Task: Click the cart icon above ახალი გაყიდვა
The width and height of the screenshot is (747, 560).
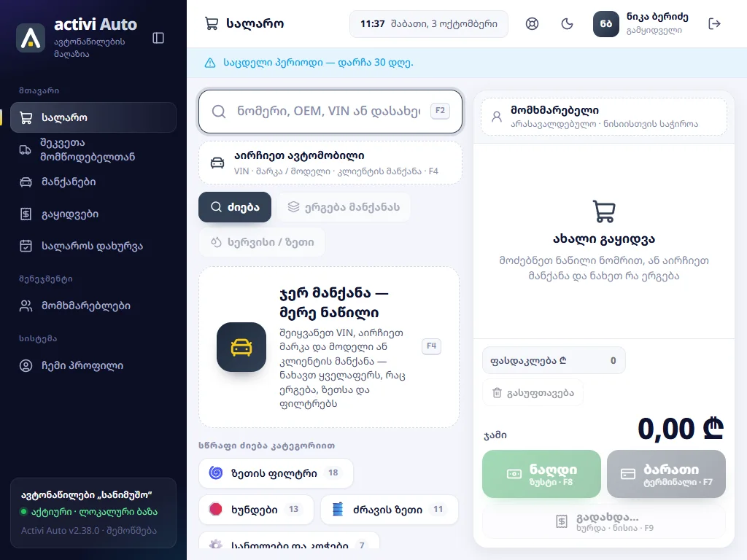Action: pyautogui.click(x=603, y=211)
